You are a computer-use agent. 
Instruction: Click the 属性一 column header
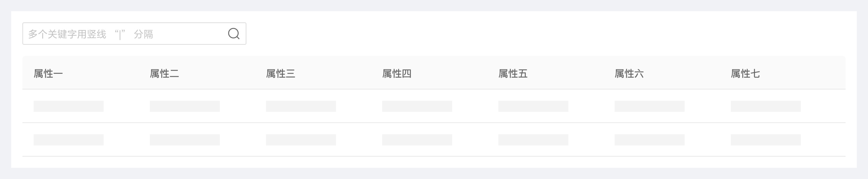coord(48,73)
